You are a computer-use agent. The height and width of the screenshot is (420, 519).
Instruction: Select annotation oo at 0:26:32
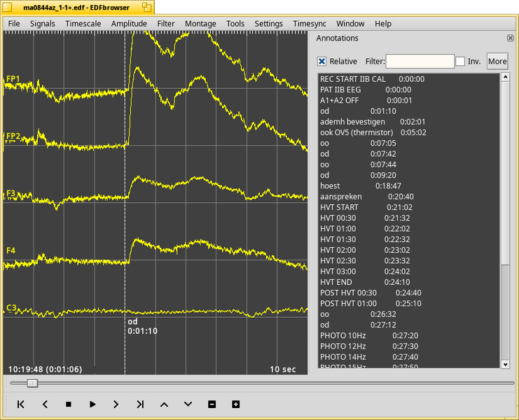point(408,314)
